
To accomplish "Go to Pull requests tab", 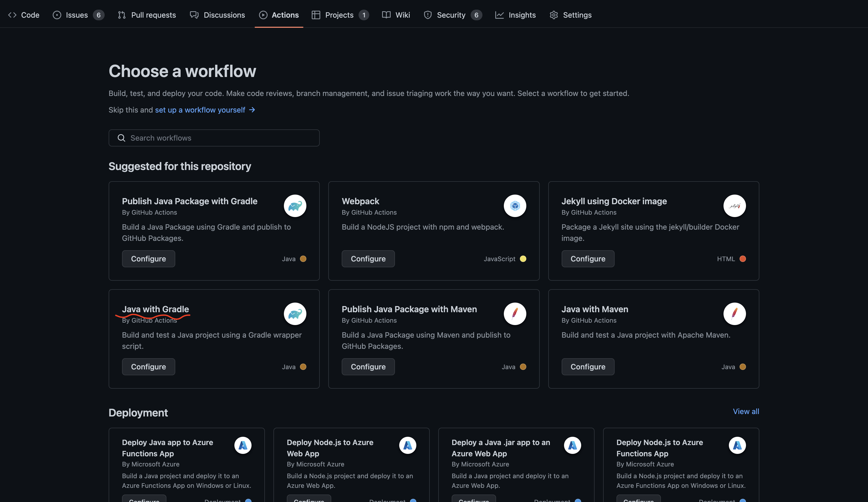I will click(x=147, y=15).
